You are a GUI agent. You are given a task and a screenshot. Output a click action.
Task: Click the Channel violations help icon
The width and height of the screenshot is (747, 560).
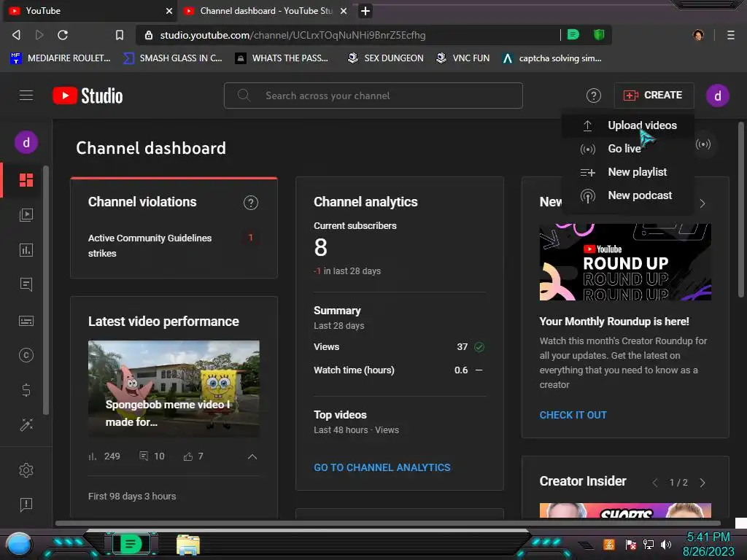251,203
